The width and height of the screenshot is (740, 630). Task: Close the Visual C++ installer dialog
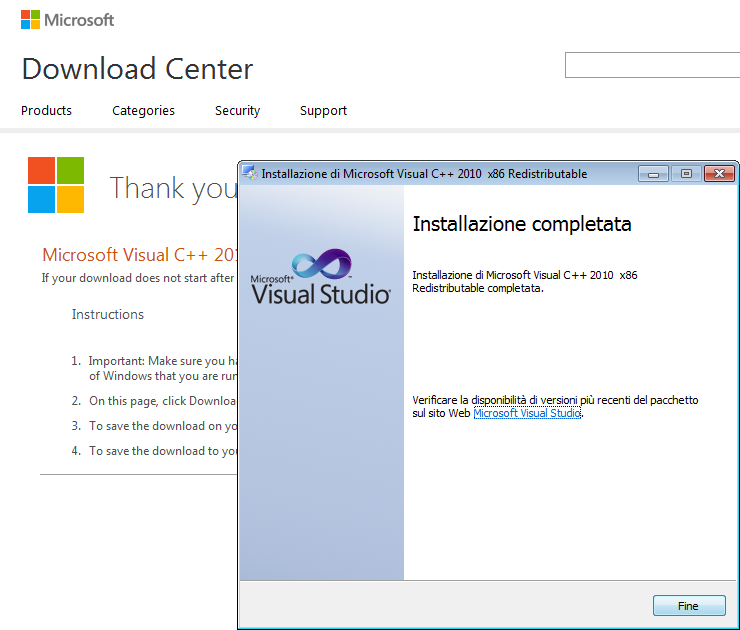(x=719, y=174)
